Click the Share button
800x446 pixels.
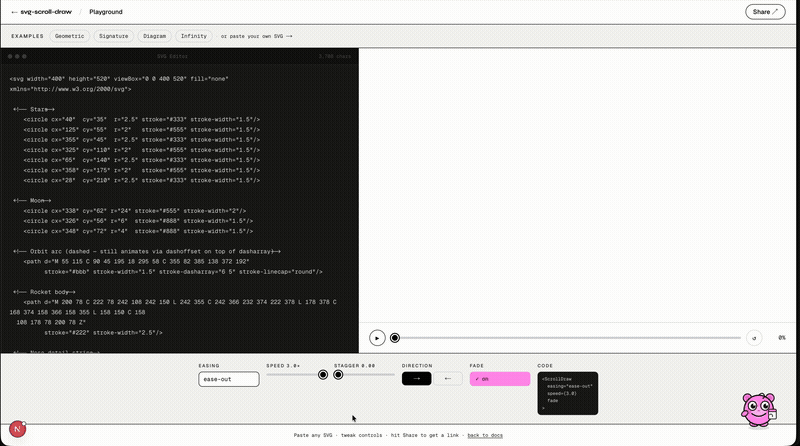(x=765, y=12)
